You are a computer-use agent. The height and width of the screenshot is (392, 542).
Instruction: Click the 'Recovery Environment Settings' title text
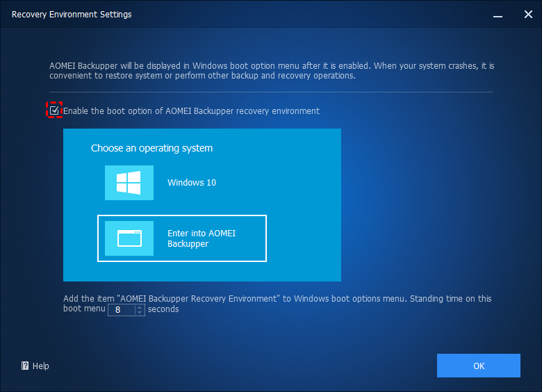[x=72, y=15]
